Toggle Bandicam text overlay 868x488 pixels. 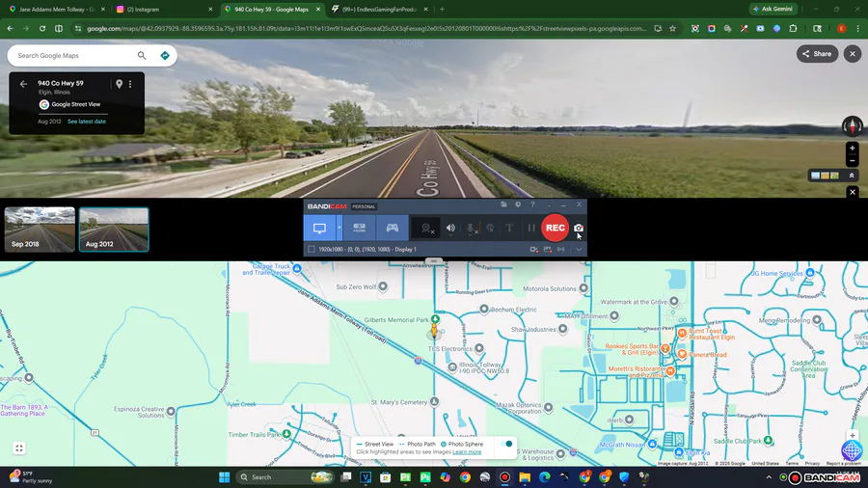tap(509, 228)
